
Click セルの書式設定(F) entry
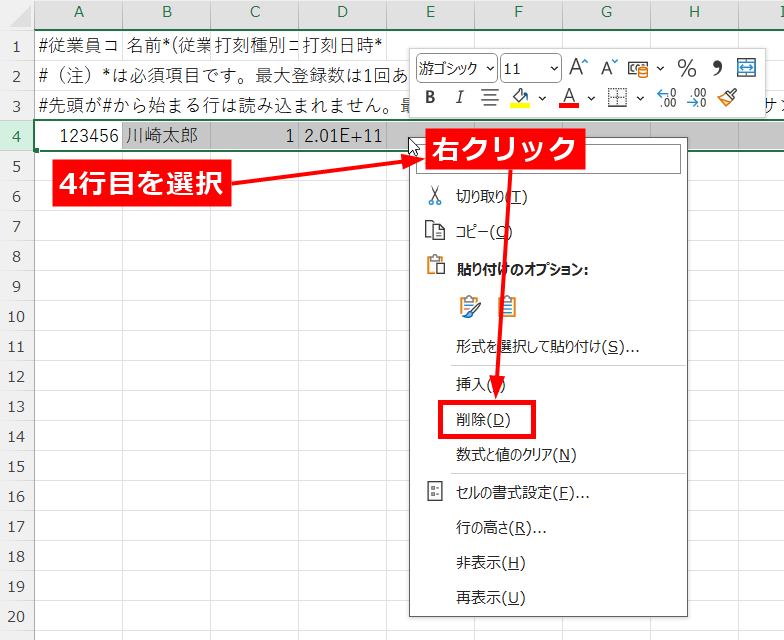522,492
